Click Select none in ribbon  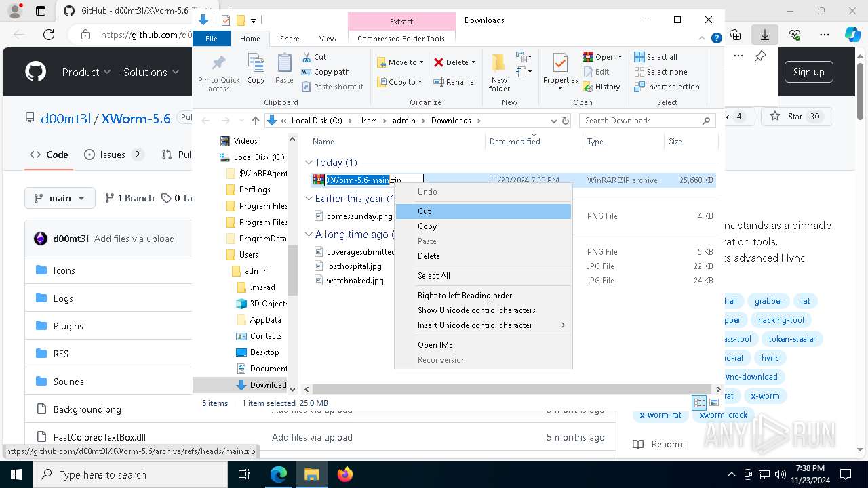click(x=660, y=72)
